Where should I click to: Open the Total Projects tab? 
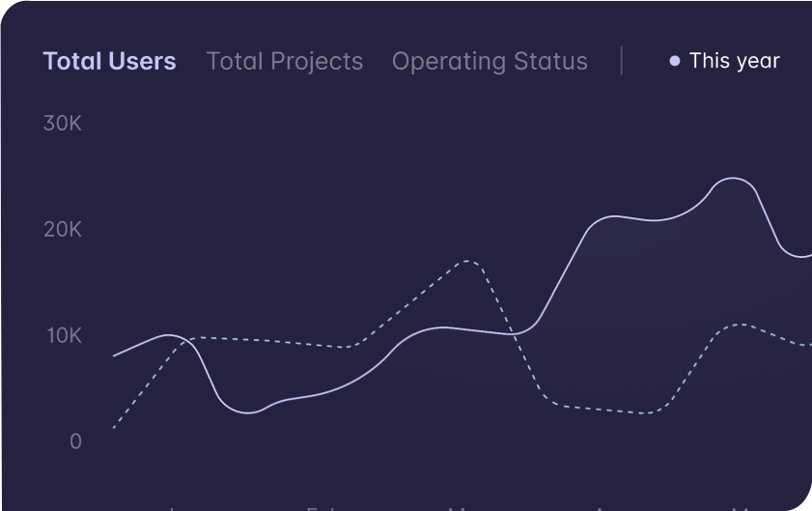285,61
